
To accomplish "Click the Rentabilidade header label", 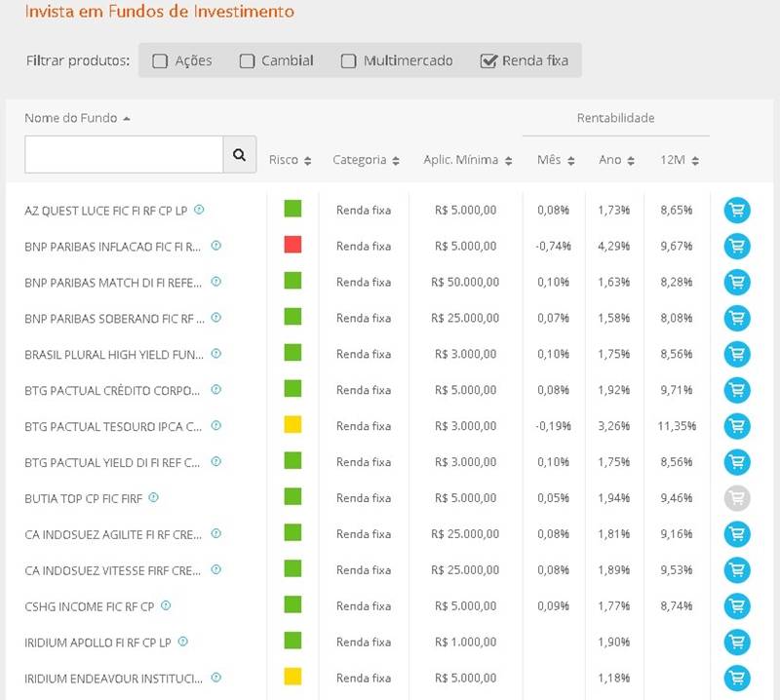I will [615, 118].
